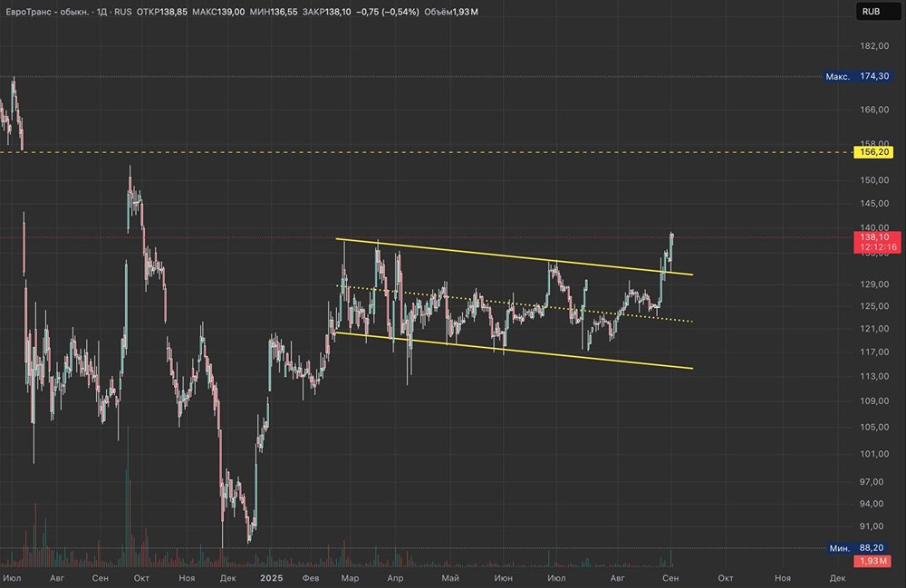Click the 109,00 price axis label

click(875, 400)
